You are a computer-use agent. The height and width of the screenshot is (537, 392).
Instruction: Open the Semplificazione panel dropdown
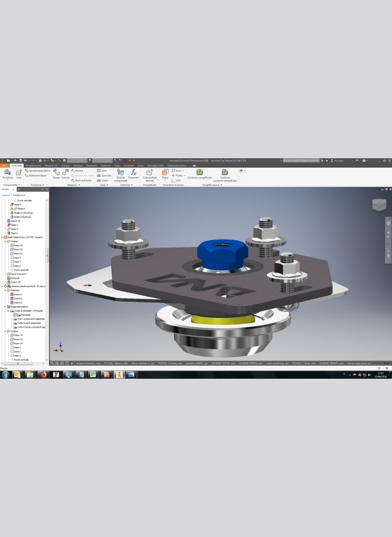pos(212,185)
